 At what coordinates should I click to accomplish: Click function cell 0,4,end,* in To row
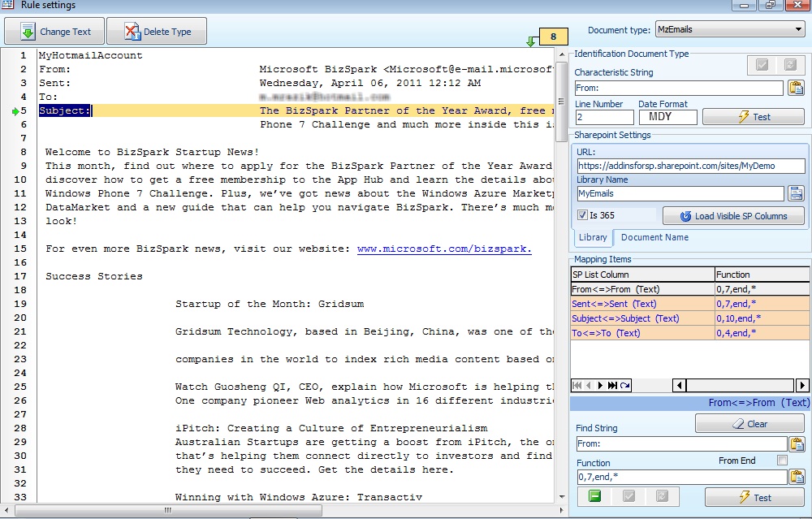pos(762,332)
